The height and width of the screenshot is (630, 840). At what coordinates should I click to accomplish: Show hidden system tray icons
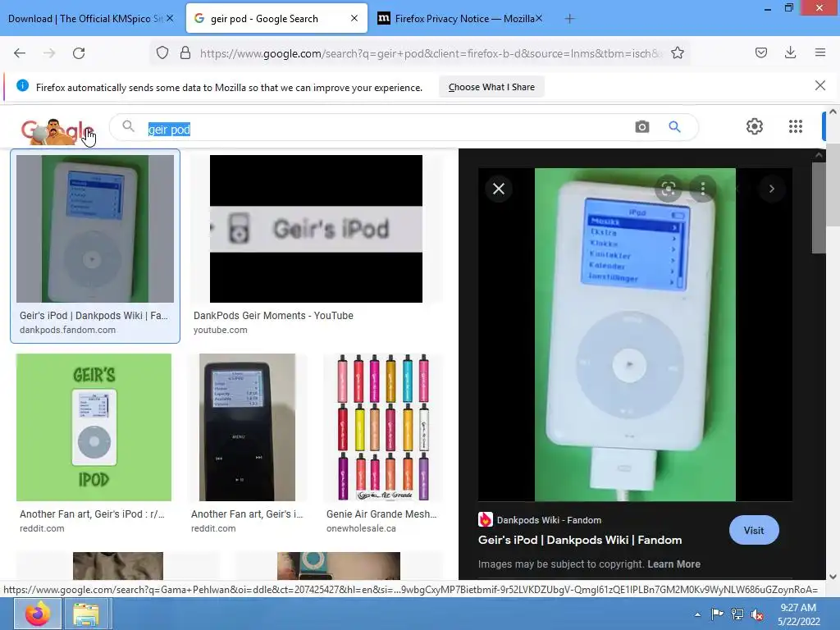(x=697, y=614)
